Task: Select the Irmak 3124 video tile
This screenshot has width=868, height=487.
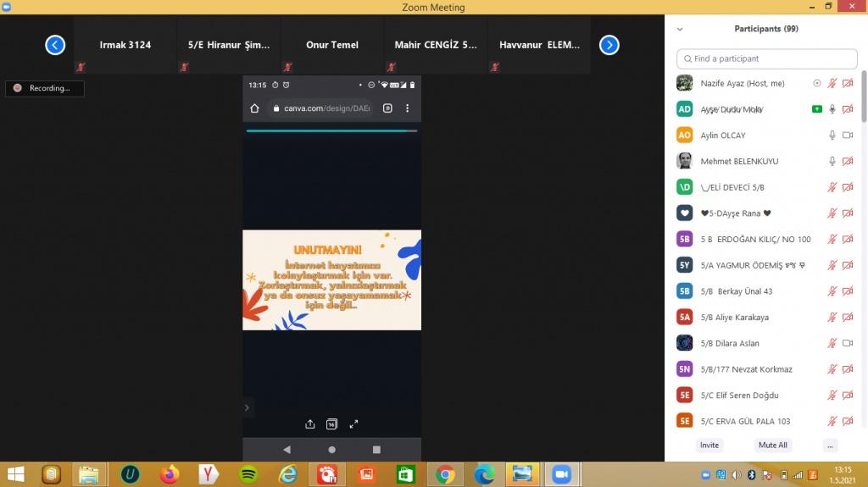Action: [x=125, y=46]
